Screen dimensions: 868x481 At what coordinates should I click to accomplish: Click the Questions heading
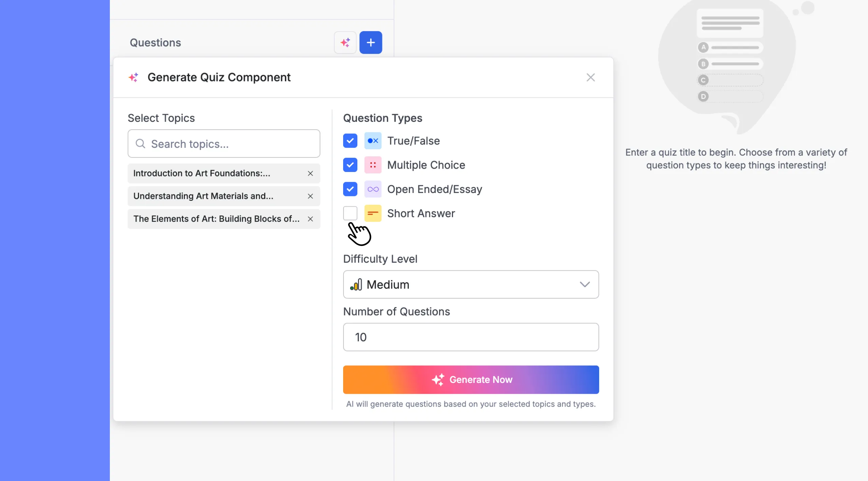point(155,43)
